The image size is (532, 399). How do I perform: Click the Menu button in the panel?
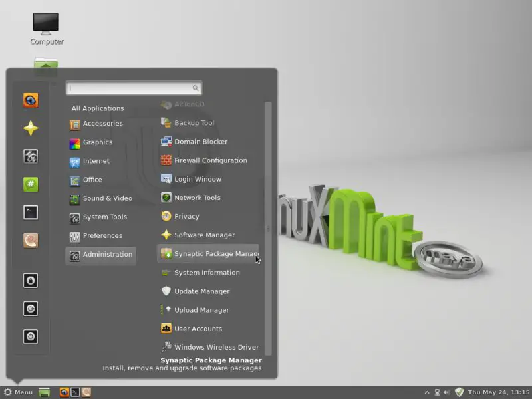click(x=18, y=392)
